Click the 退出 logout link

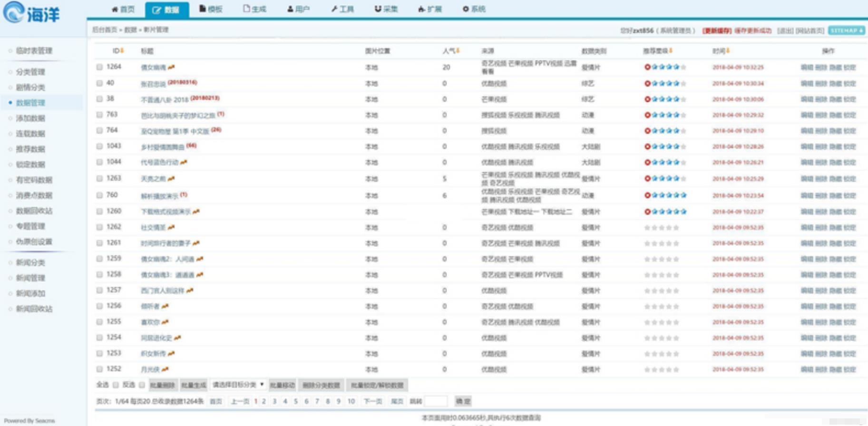(785, 31)
